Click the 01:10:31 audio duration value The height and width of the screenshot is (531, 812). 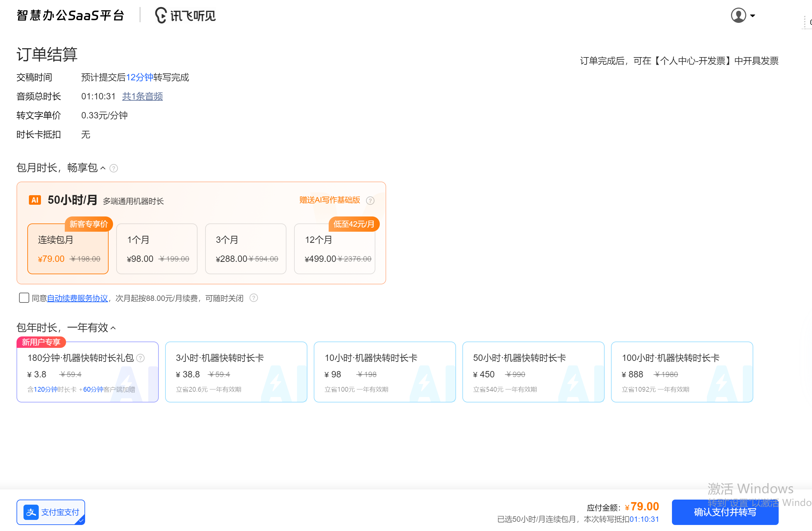[x=98, y=96]
